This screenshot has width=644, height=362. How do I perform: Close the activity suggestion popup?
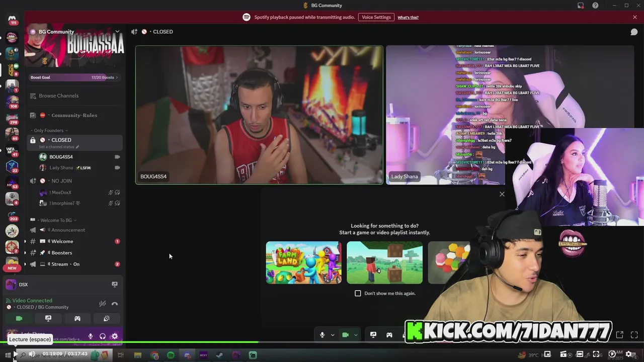[502, 194]
